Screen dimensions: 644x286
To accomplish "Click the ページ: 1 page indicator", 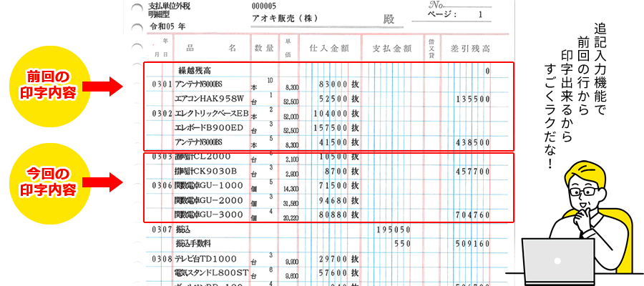I will 457,14.
